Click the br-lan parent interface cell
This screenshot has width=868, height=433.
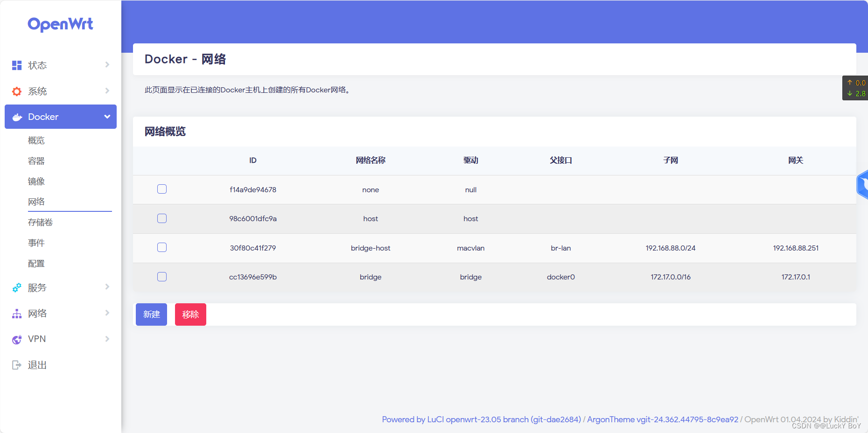561,248
